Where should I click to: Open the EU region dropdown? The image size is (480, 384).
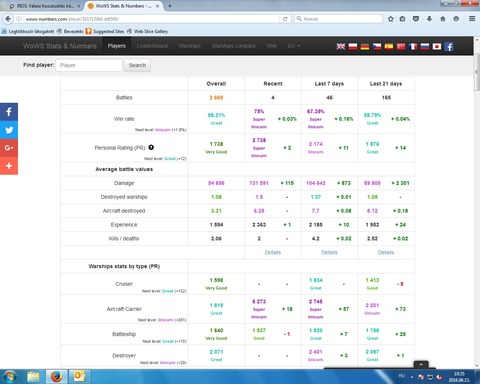pos(294,46)
